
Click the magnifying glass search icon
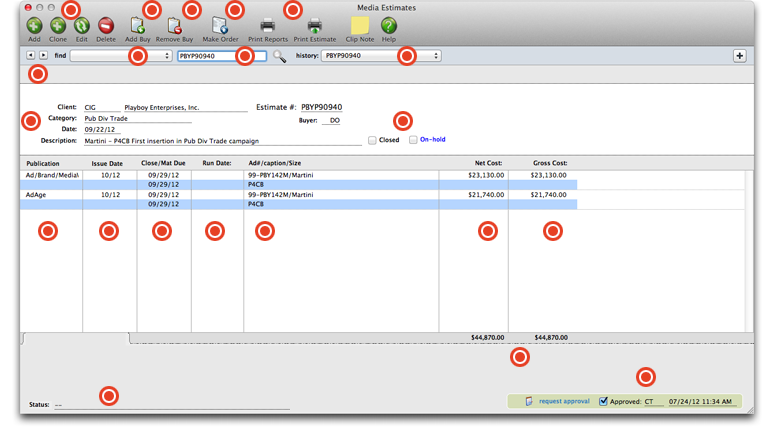pyautogui.click(x=280, y=57)
